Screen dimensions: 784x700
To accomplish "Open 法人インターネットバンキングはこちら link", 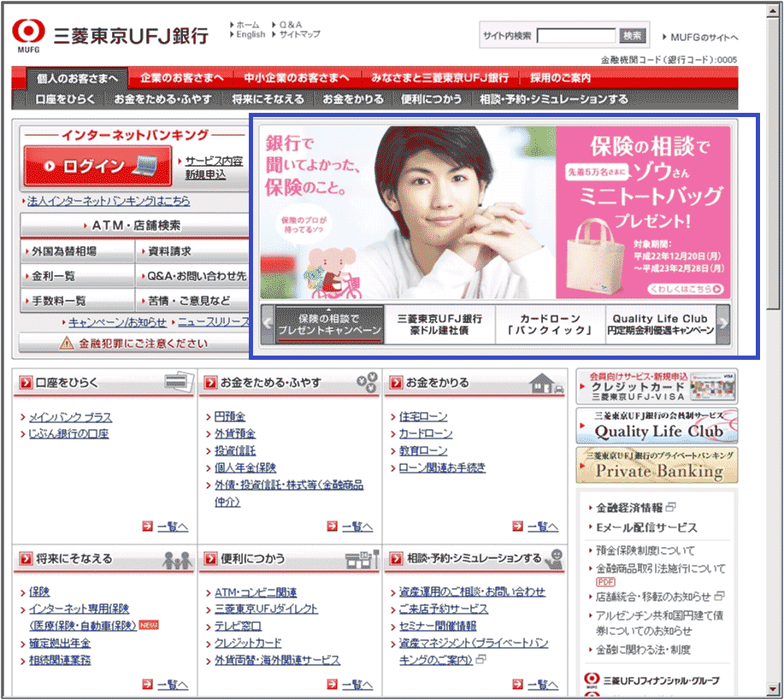I will pos(109,201).
